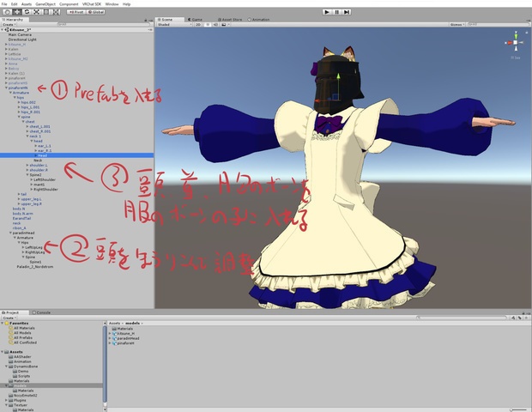Toggle Global/Local handle rotation button

point(96,12)
